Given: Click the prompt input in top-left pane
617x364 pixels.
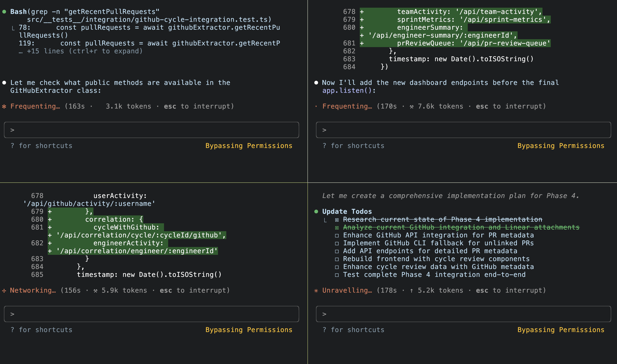Looking at the screenshot, I should click(151, 130).
